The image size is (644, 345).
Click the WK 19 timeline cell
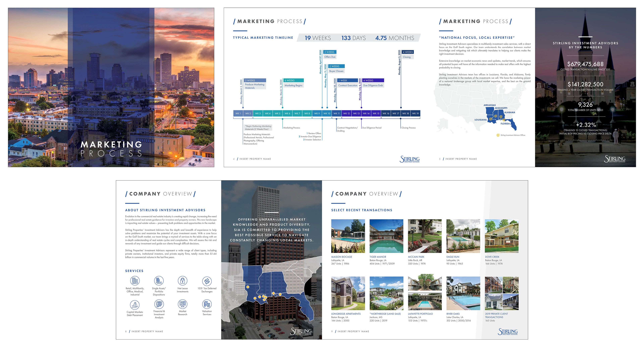[x=415, y=114]
